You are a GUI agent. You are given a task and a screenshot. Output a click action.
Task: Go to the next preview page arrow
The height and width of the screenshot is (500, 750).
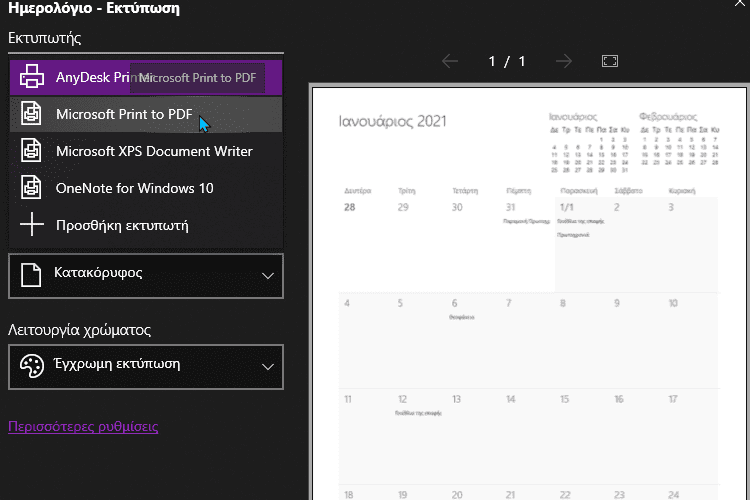564,61
